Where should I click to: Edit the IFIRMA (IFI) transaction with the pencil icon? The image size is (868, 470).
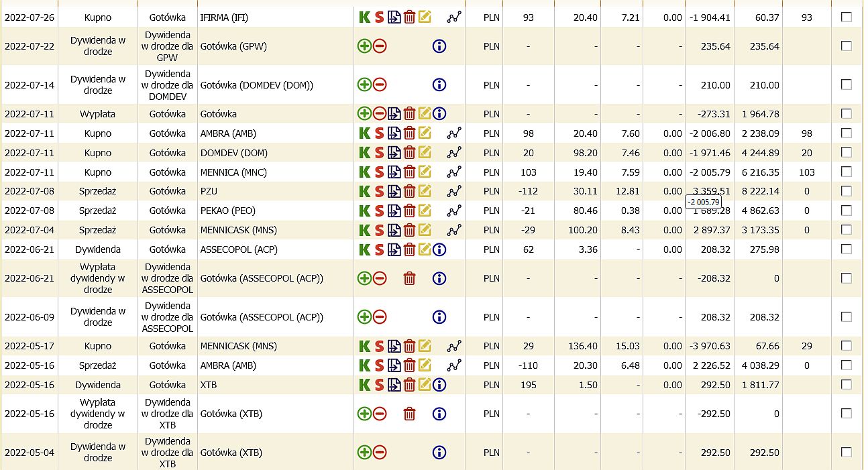click(424, 17)
